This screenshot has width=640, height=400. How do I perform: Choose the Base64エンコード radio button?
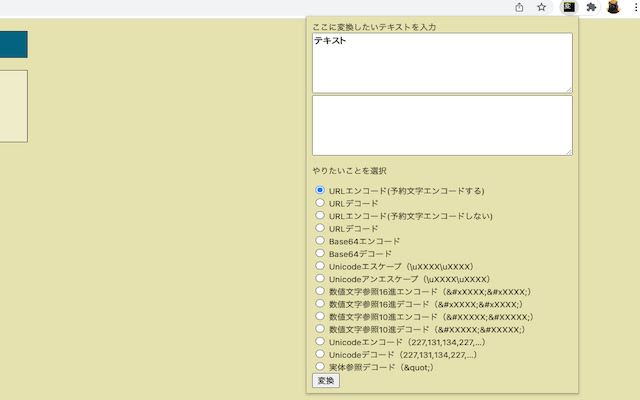coord(320,241)
